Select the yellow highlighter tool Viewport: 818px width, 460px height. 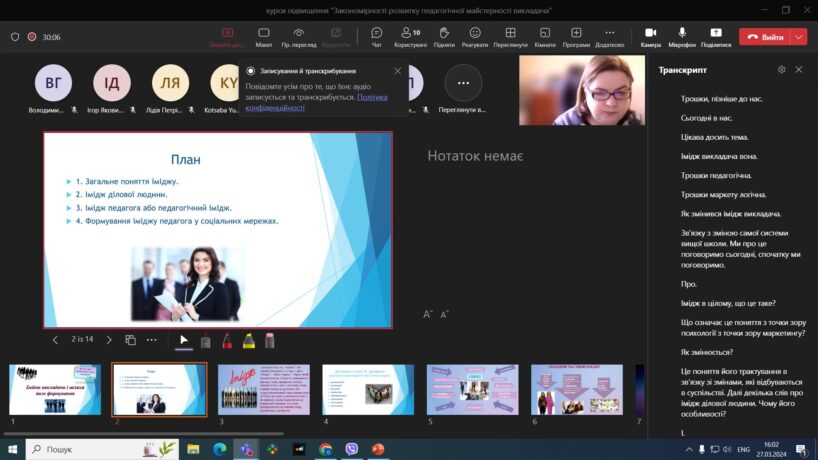click(248, 340)
